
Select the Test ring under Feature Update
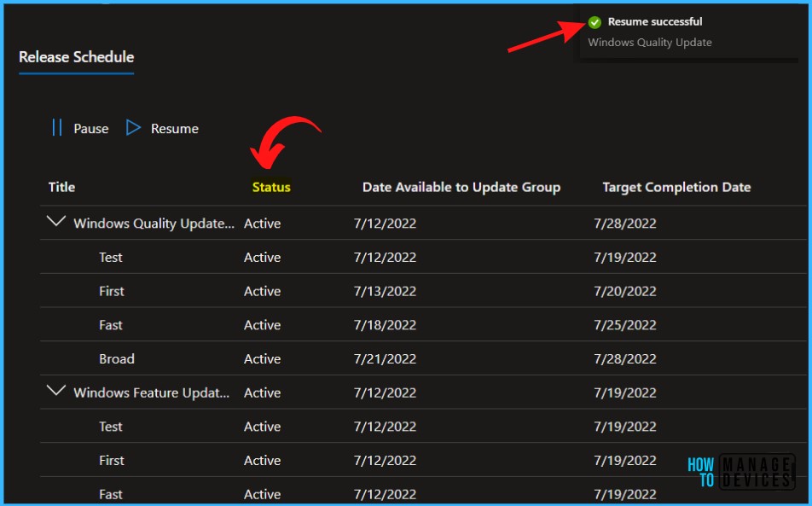[111, 427]
